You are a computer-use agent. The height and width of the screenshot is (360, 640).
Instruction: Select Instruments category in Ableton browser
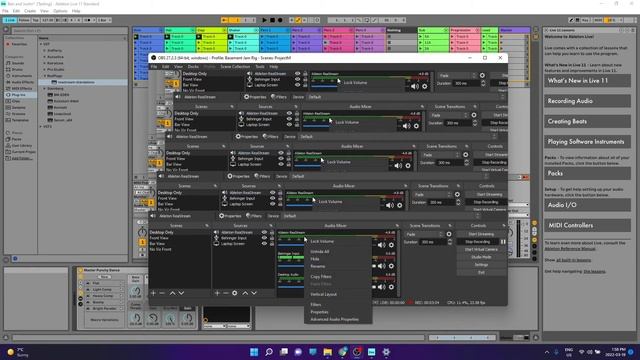click(x=19, y=76)
